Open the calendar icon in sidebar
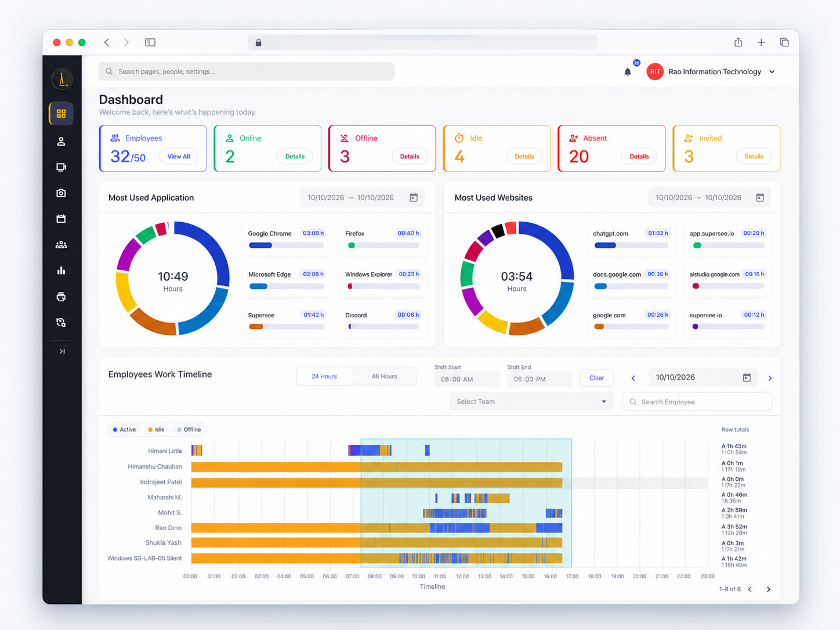Screen dimensions: 840x630 61,219
